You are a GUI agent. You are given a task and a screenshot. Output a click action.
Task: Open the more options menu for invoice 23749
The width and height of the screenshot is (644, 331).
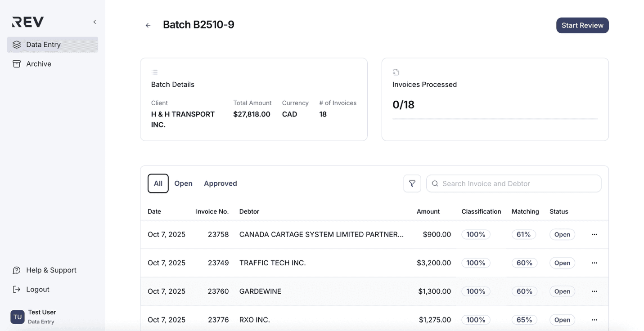pyautogui.click(x=594, y=263)
